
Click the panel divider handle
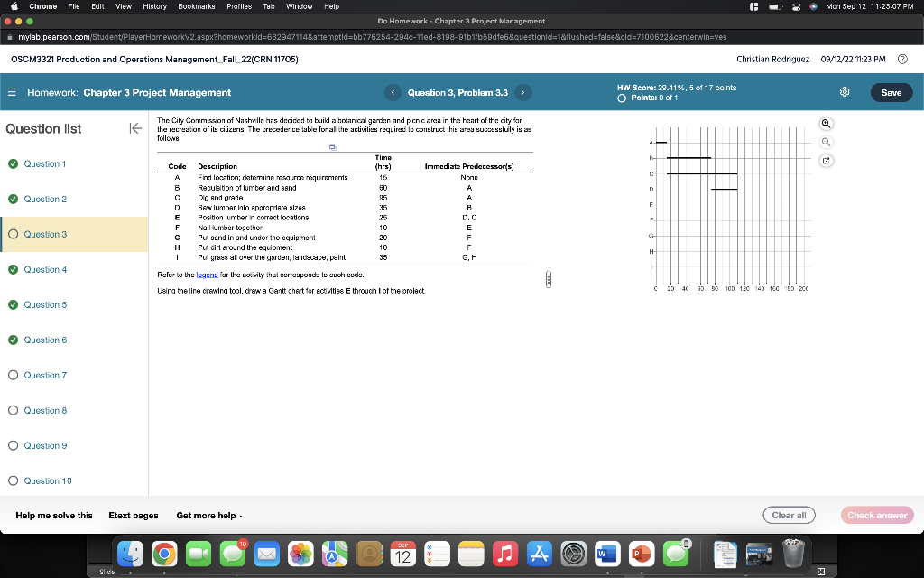[x=549, y=279]
